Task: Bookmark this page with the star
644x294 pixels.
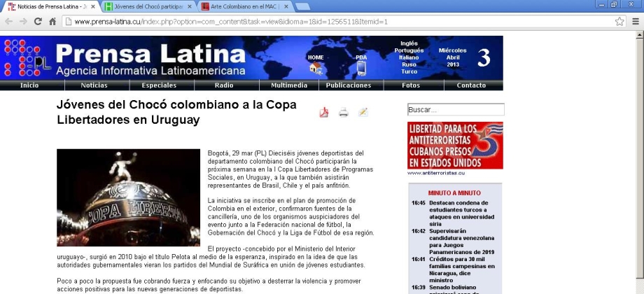Action: [619, 22]
